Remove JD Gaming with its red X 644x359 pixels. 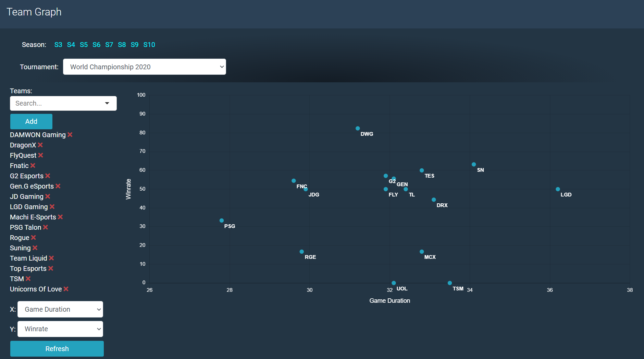[48, 196]
